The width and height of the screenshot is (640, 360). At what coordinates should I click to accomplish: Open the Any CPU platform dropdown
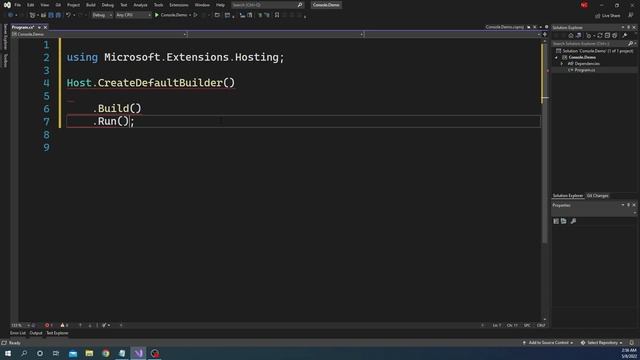click(133, 15)
